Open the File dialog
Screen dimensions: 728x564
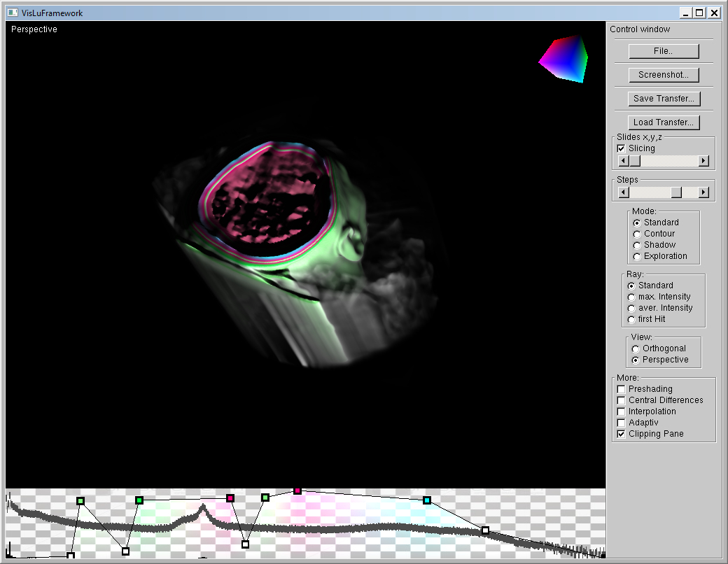tap(663, 50)
